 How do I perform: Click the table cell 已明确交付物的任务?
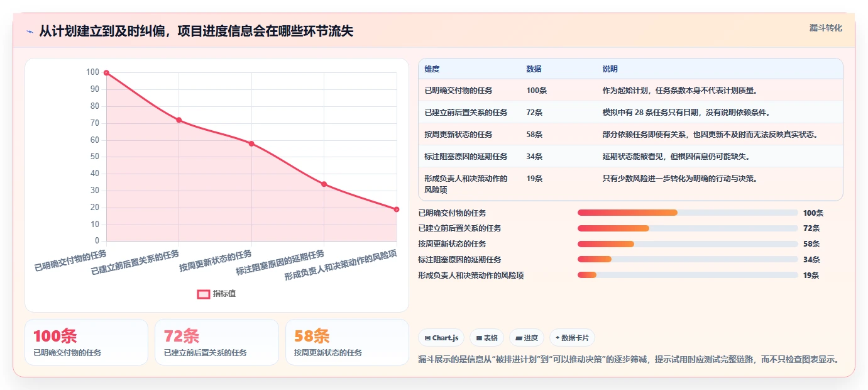coord(458,91)
